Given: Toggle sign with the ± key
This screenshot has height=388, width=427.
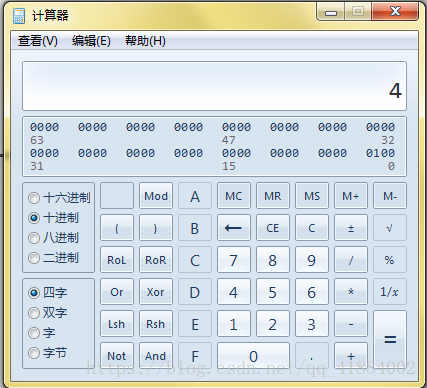Looking at the screenshot, I should tap(351, 228).
